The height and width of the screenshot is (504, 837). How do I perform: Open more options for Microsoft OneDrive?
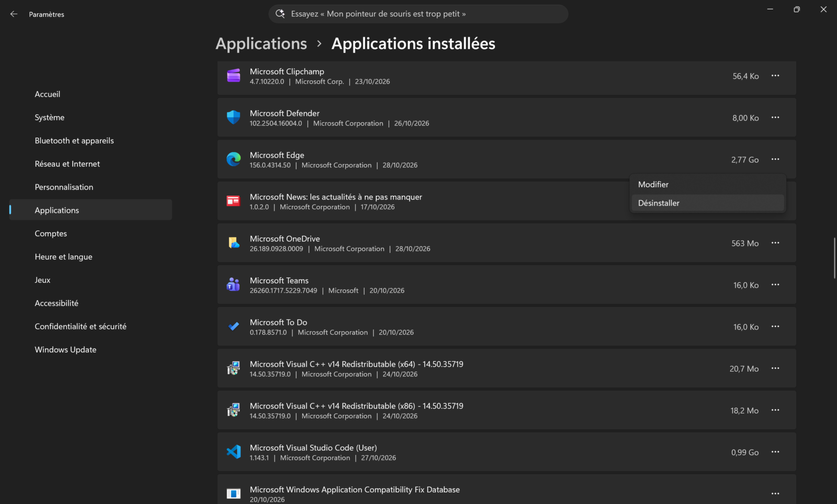tap(775, 243)
